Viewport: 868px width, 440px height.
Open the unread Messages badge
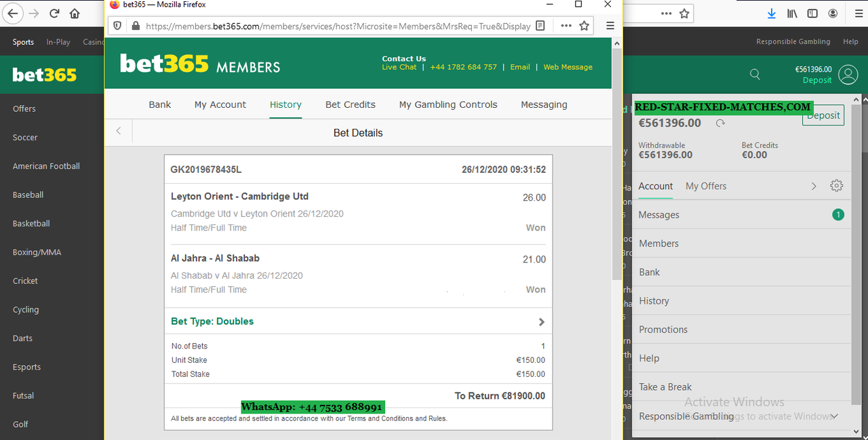tap(838, 215)
